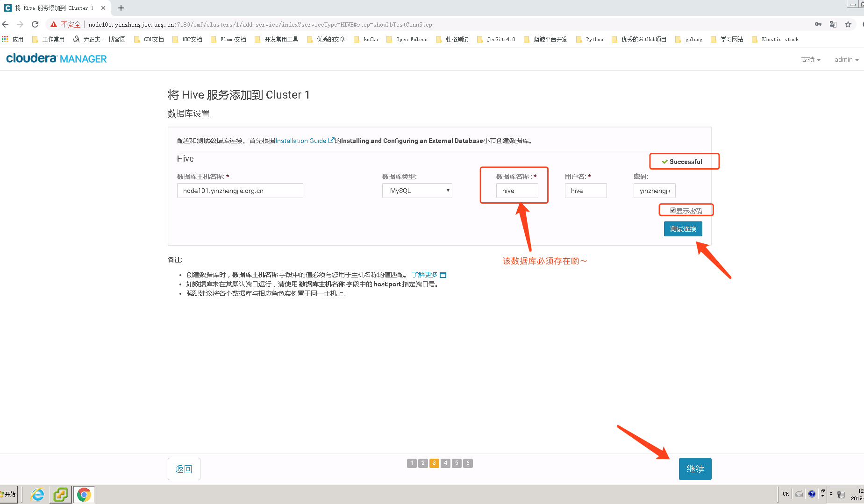Open the 开始 Start menu
Screen dimensions: 864x504
[8, 494]
